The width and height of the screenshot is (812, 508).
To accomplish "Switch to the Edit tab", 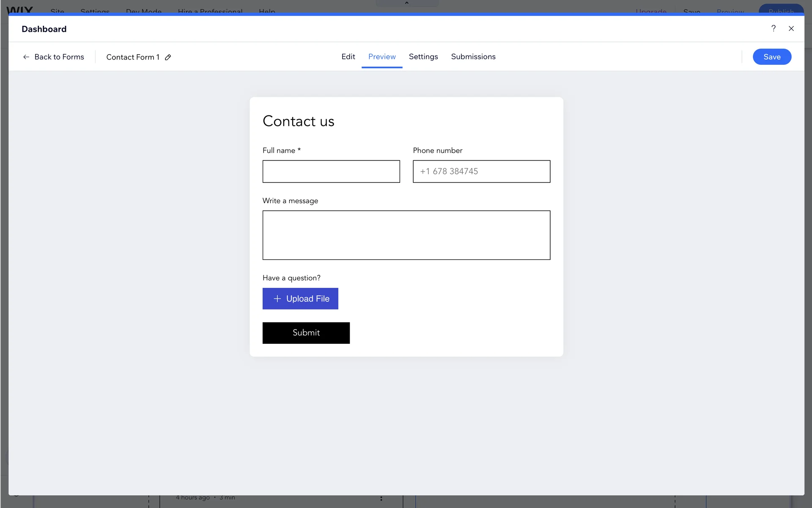I will pyautogui.click(x=348, y=57).
